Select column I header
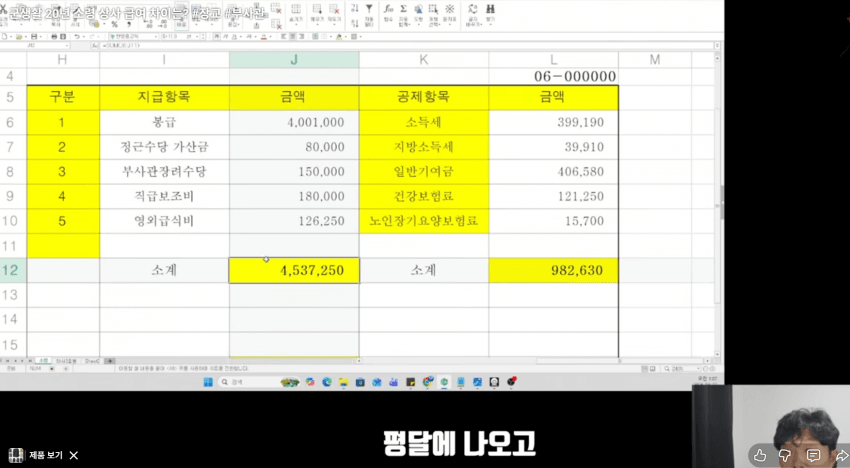The height and width of the screenshot is (468, 850). tap(164, 60)
